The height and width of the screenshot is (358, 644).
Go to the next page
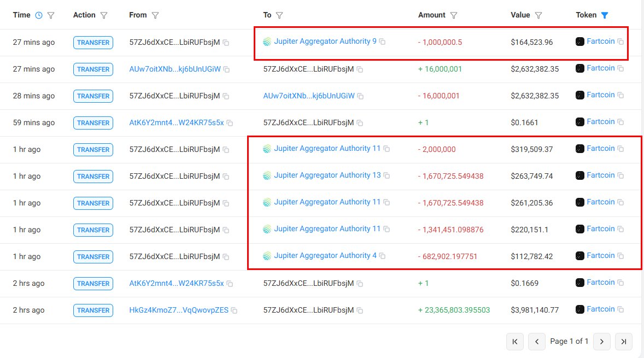point(602,342)
